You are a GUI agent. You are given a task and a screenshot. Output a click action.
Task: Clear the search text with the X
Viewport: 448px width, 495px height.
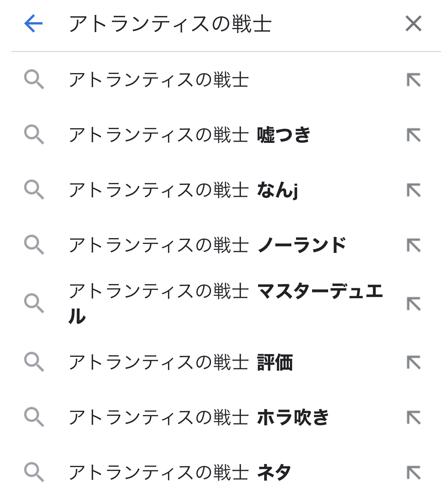pyautogui.click(x=414, y=24)
